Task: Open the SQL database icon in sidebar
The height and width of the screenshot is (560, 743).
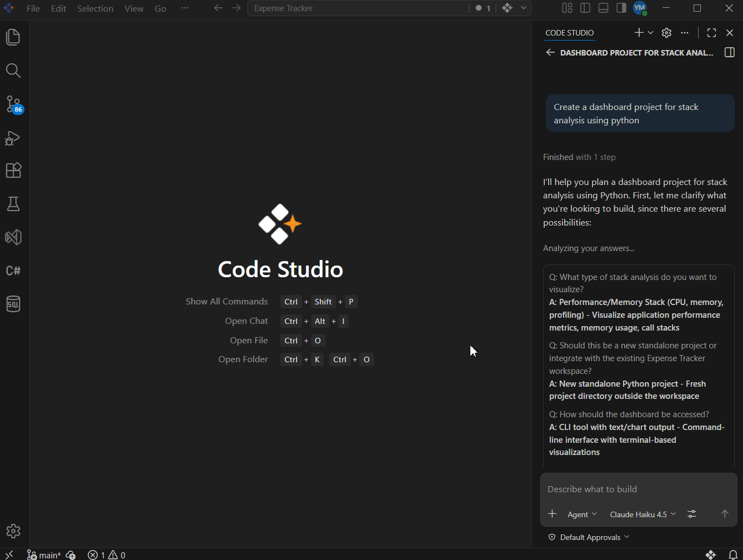Action: point(13,304)
